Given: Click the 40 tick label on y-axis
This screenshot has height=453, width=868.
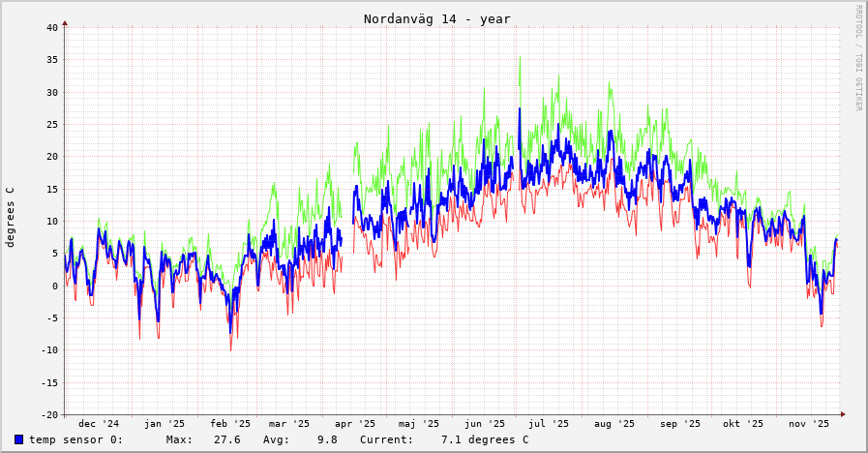Looking at the screenshot, I should (52, 27).
